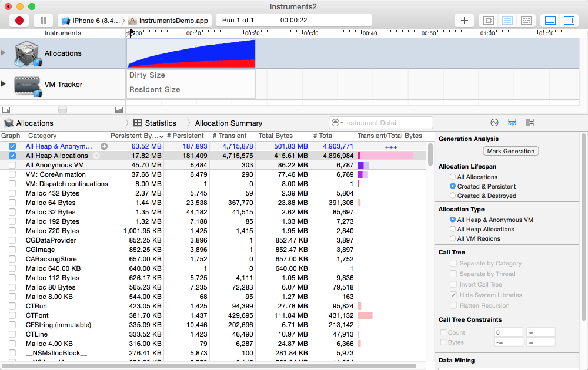Viewport: 588px width, 370px height.
Task: Click the focus arrow beside All Heap & Anonymous VM
Action: coord(104,146)
